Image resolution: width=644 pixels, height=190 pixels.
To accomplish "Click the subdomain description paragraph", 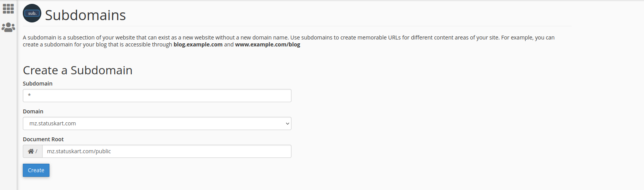I will 271,38.
